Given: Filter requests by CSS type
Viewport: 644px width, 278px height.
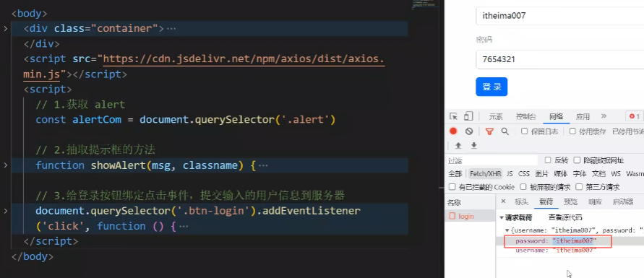Looking at the screenshot, I should [524, 173].
